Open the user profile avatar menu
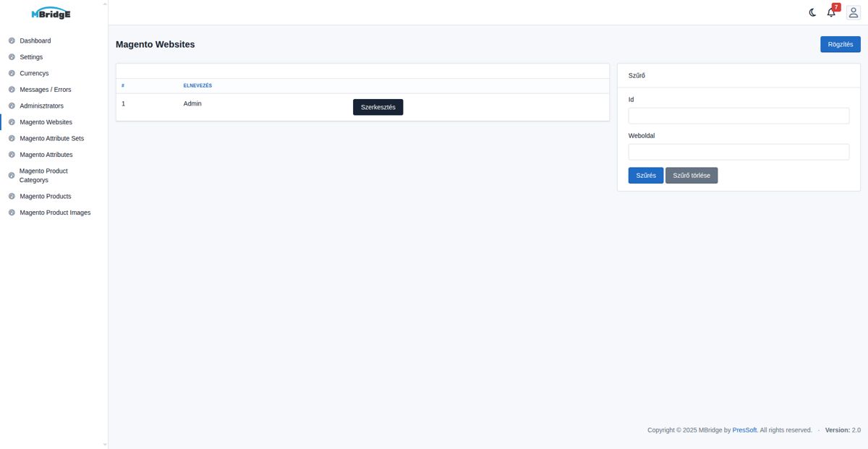The width and height of the screenshot is (868, 449). 853,12
